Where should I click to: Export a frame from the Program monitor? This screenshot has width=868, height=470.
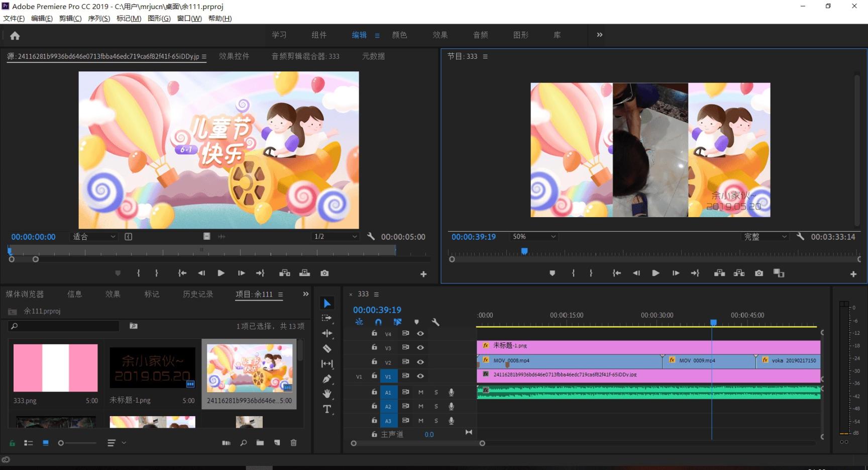coord(759,273)
